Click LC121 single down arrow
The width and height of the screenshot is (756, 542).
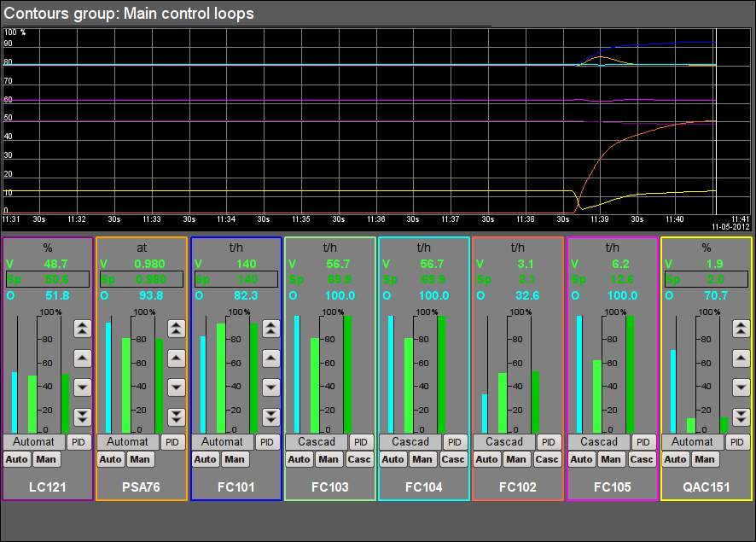click(83, 388)
